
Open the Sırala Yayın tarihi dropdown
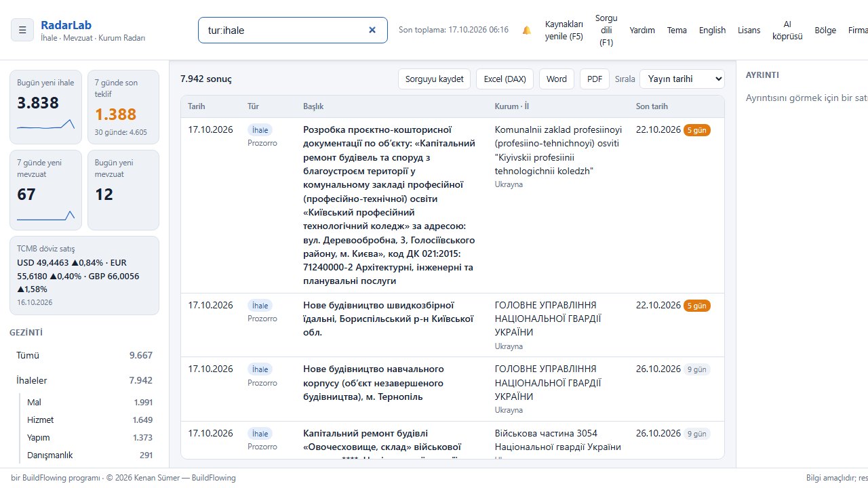(682, 79)
